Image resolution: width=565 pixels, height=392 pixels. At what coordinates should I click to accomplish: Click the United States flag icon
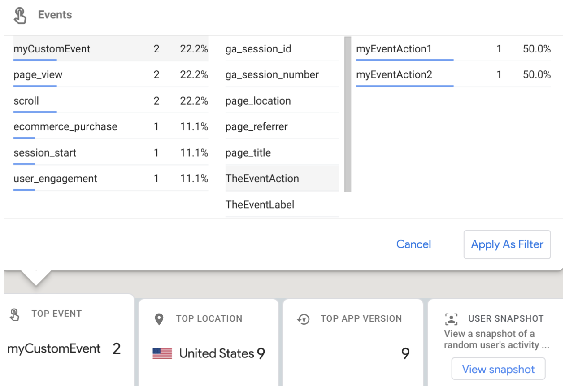click(x=162, y=354)
